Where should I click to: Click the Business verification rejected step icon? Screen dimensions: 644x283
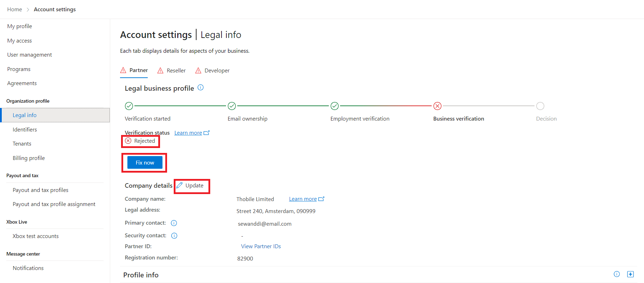pos(437,106)
